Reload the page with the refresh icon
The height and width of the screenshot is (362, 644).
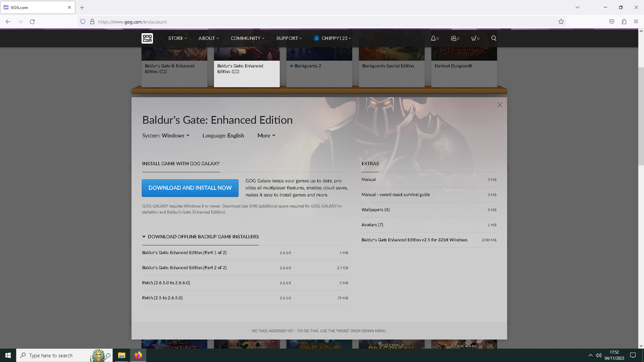tap(32, 22)
